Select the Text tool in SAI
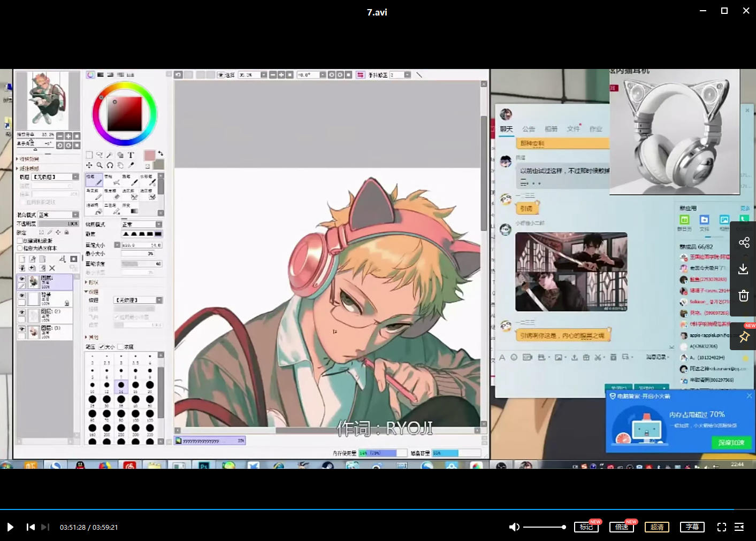 pos(131,155)
